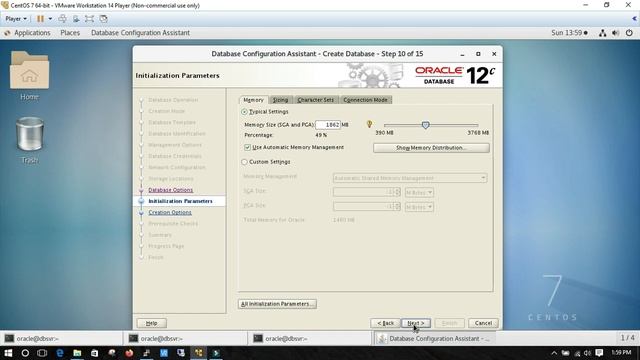Click the volume icon in CentOS top bar
This screenshot has width=640, height=360.
click(616, 33)
